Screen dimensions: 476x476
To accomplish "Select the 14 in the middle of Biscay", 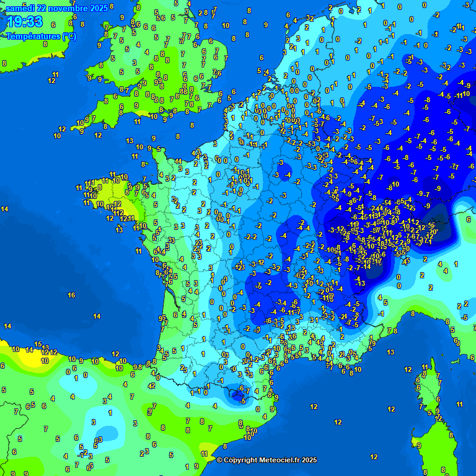I will pos(97,316).
